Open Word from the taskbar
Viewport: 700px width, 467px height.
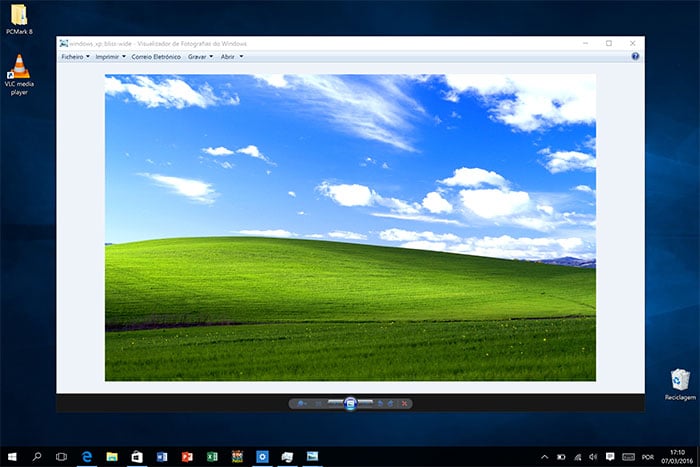(x=162, y=456)
